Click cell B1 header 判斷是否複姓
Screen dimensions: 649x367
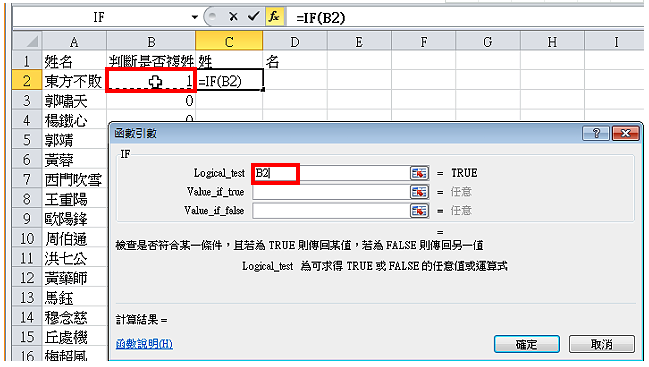151,61
